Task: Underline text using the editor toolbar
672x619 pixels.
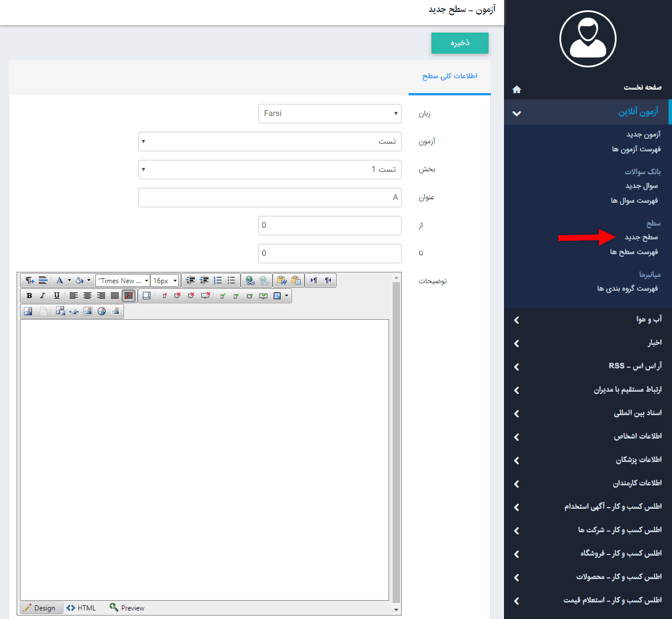Action: click(57, 295)
